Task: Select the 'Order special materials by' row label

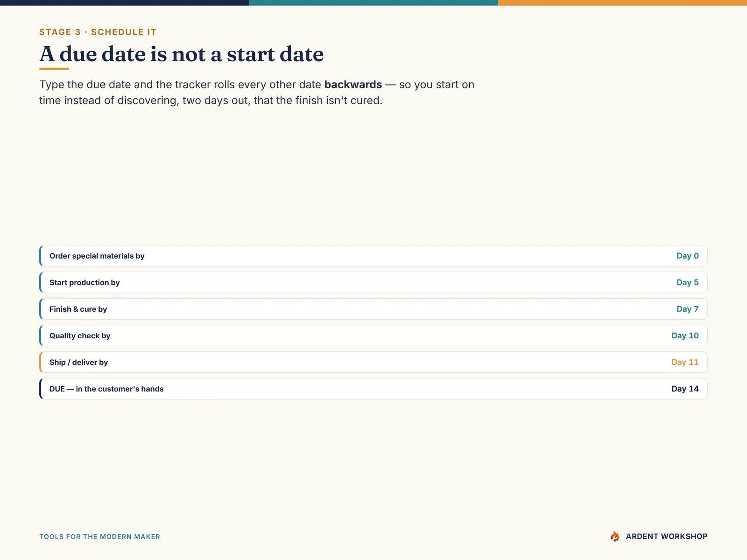Action: pyautogui.click(x=97, y=256)
